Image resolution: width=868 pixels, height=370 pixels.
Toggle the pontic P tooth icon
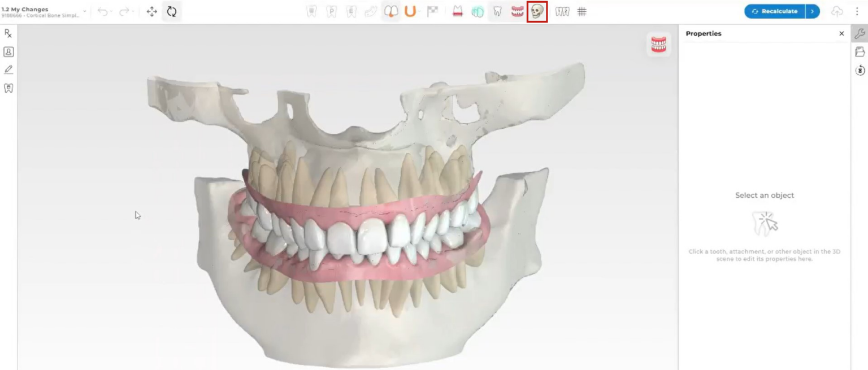tap(331, 11)
